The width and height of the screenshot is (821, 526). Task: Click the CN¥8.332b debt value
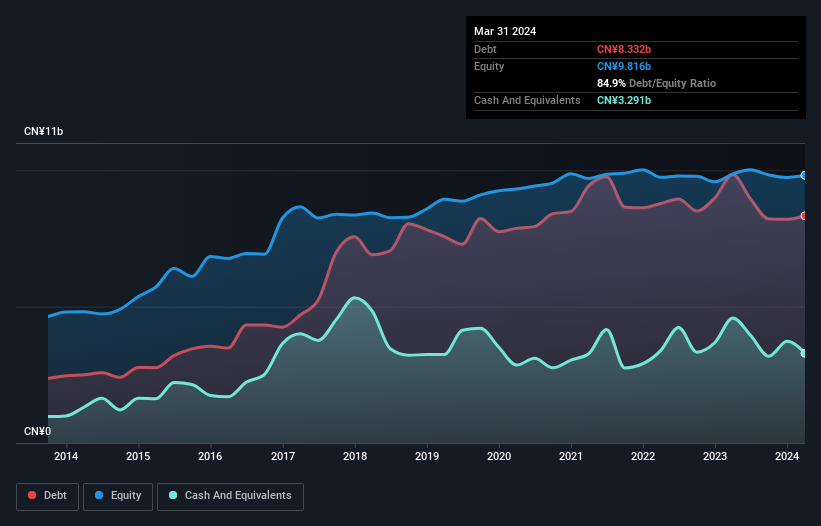pyautogui.click(x=624, y=49)
